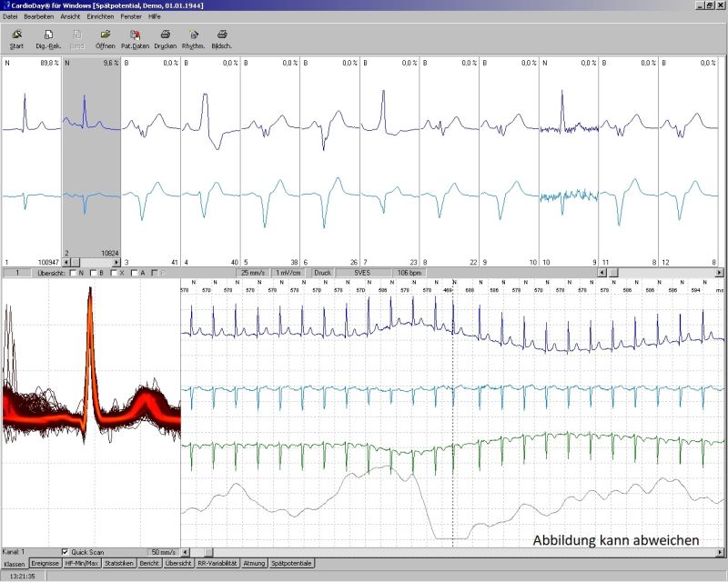This screenshot has height=582, width=728.
Task: Click the Rhythm. toolbar icon
Action: (193, 38)
